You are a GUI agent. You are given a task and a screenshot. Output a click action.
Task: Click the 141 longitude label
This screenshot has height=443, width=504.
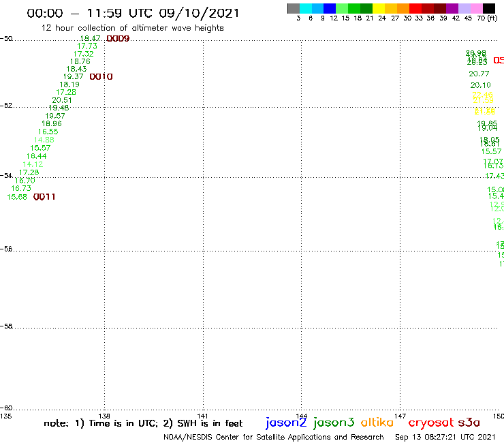(x=202, y=416)
